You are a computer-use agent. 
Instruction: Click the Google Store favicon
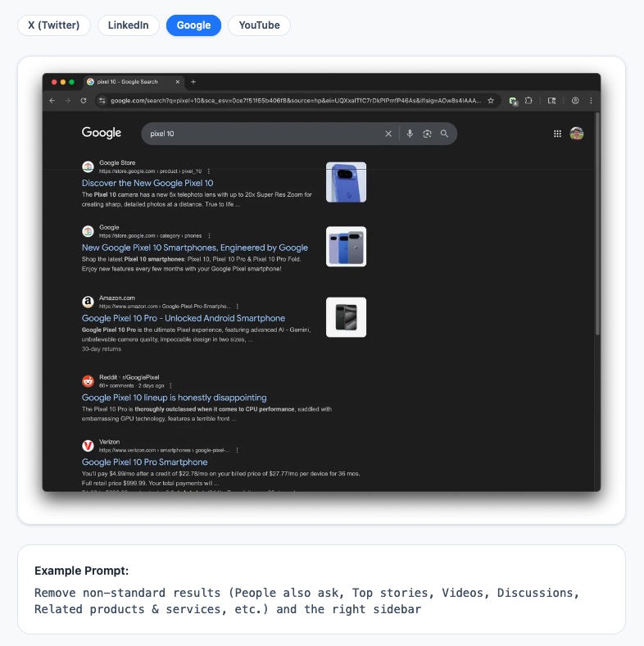[x=88, y=167]
